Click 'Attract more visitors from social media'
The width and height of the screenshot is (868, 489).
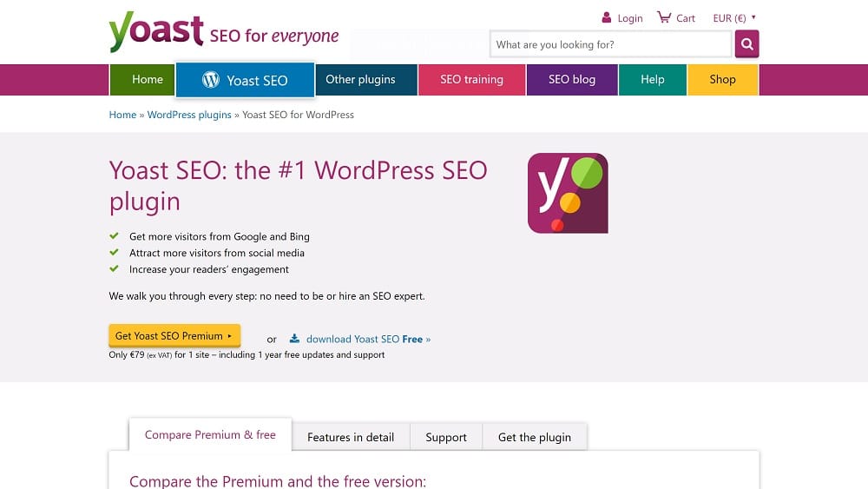coord(217,253)
